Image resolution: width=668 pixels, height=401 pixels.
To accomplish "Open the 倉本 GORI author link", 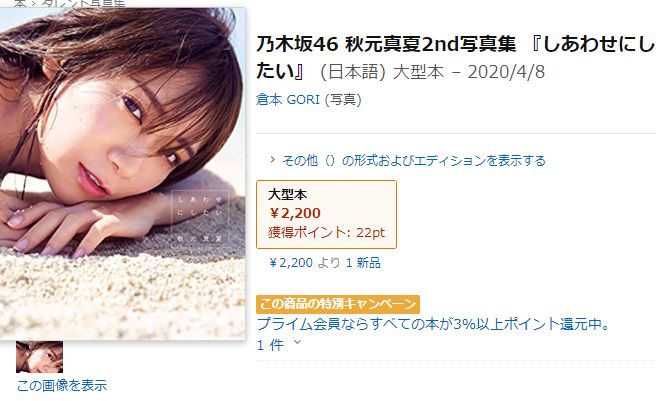I will (288, 100).
